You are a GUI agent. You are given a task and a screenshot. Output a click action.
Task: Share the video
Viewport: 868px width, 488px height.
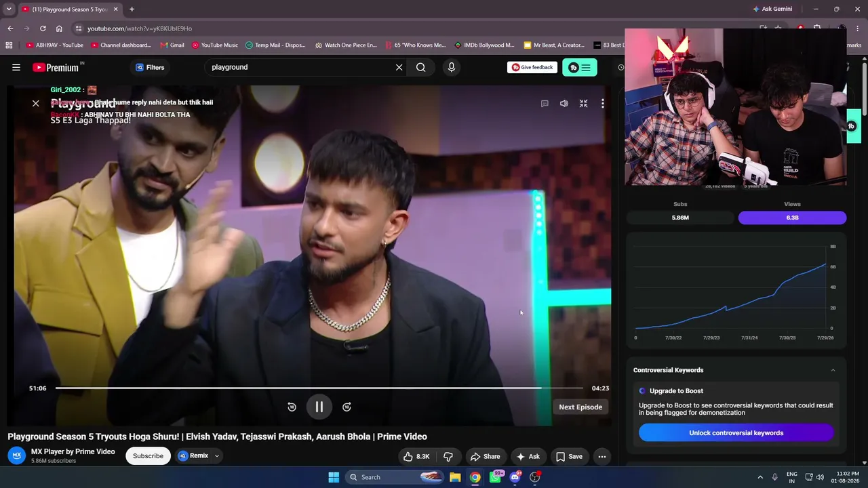(x=486, y=456)
